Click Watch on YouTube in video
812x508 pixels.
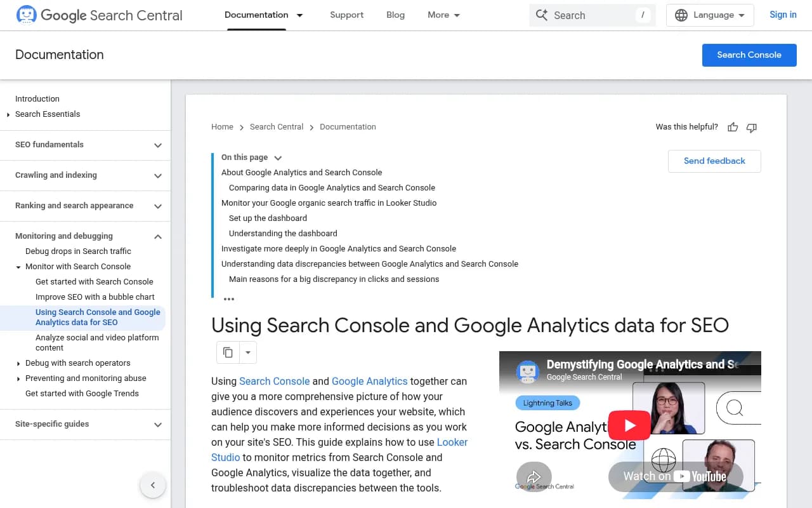point(675,476)
